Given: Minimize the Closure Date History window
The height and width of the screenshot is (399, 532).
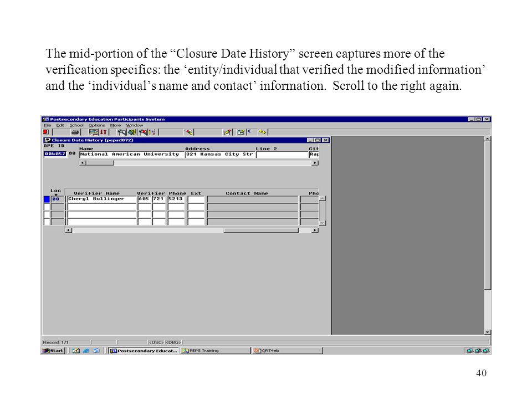Looking at the screenshot, I should (x=310, y=140).
